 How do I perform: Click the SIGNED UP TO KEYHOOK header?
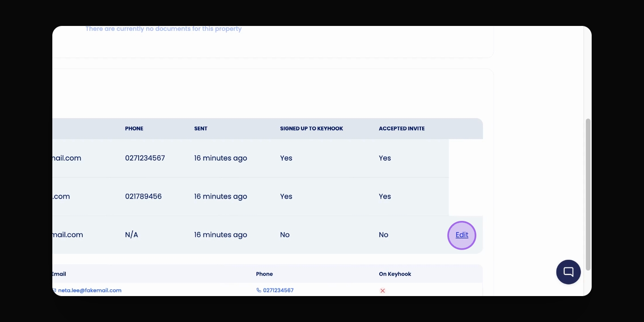(312, 128)
